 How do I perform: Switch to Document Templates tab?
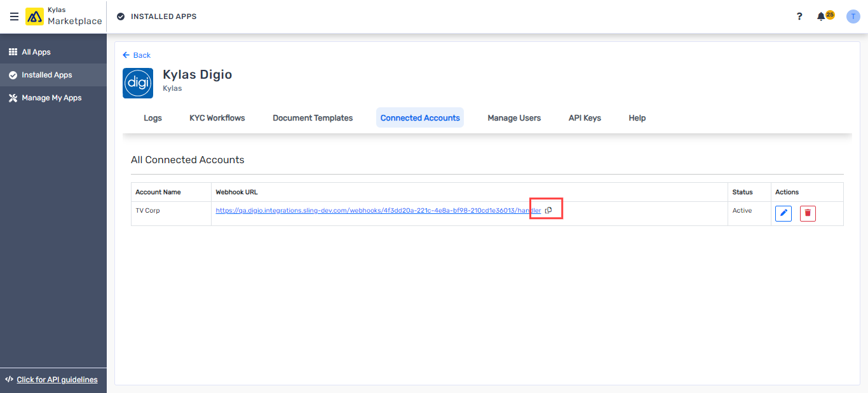tap(313, 117)
